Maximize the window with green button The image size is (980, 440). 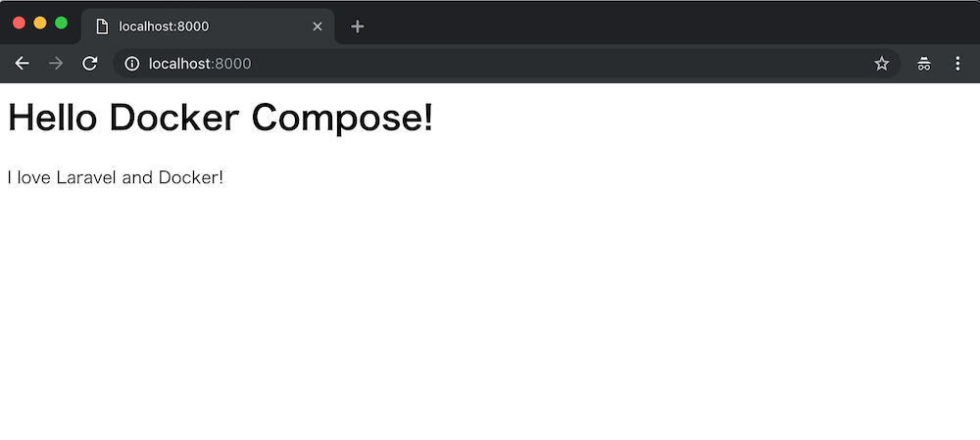[61, 24]
